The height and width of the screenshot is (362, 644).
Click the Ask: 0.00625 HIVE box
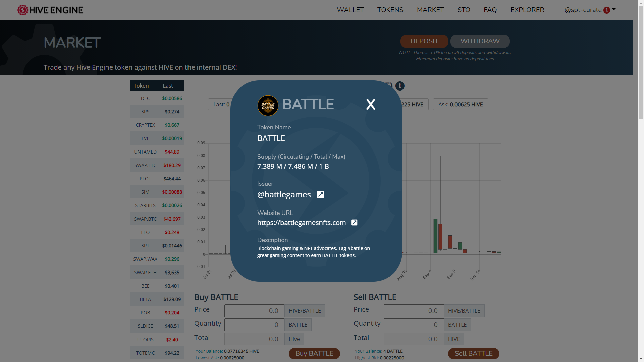point(461,104)
